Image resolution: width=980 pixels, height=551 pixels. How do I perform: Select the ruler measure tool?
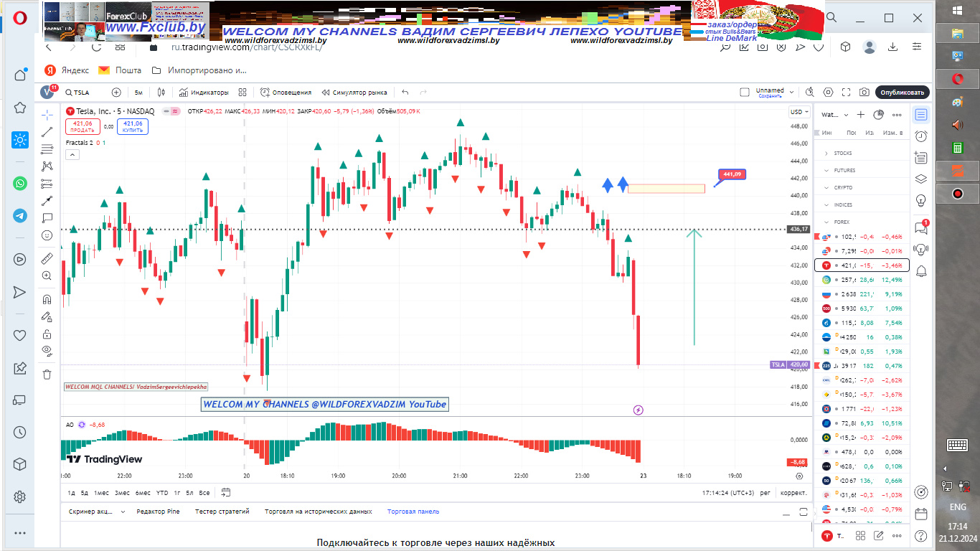[x=47, y=258]
